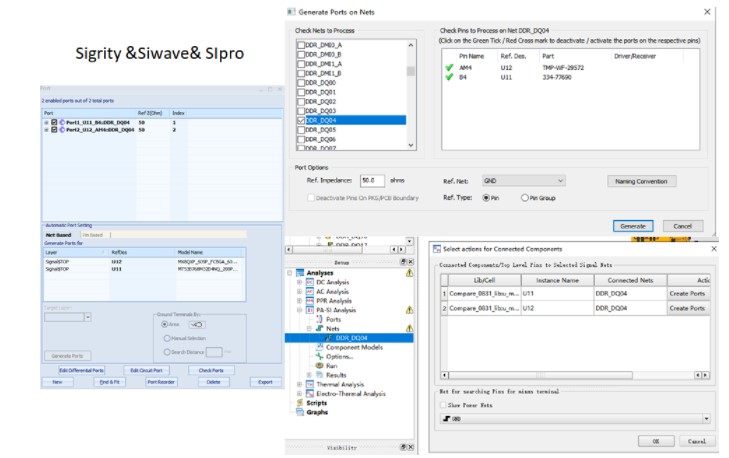729x458 pixels.
Task: Check the DDR_DQ05 net checkbox
Action: [x=301, y=130]
